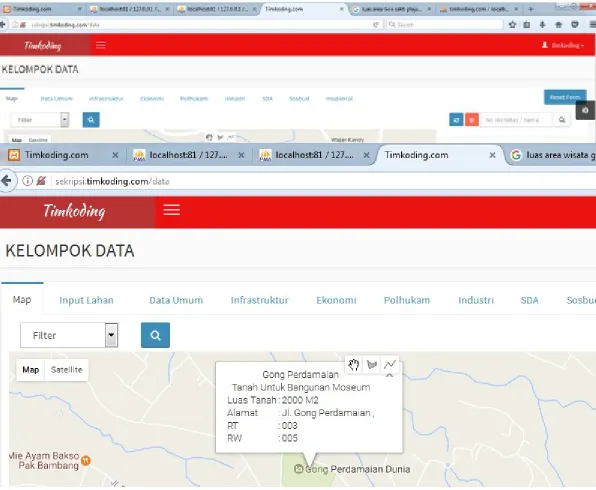Click hamburger menu in small upper red header

[101, 45]
